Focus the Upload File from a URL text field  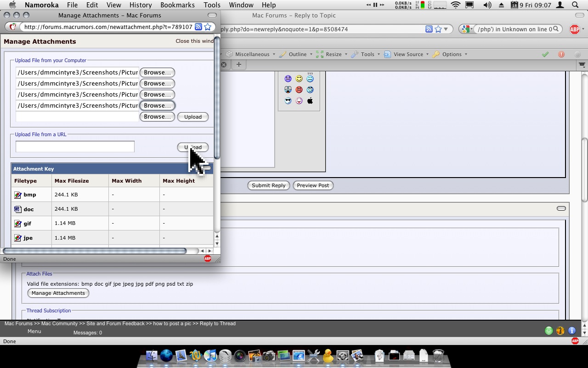tap(75, 146)
